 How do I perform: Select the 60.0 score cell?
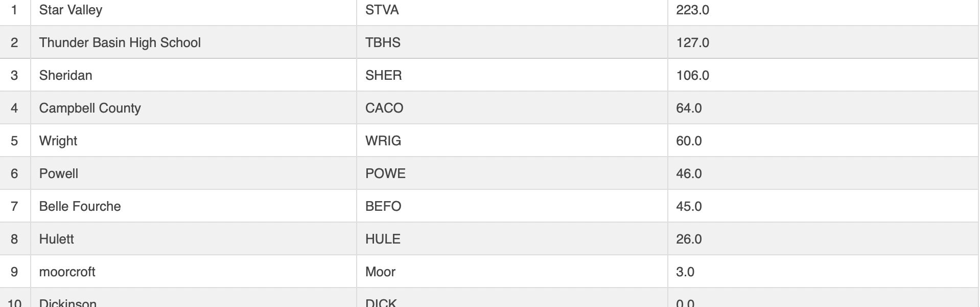[689, 141]
